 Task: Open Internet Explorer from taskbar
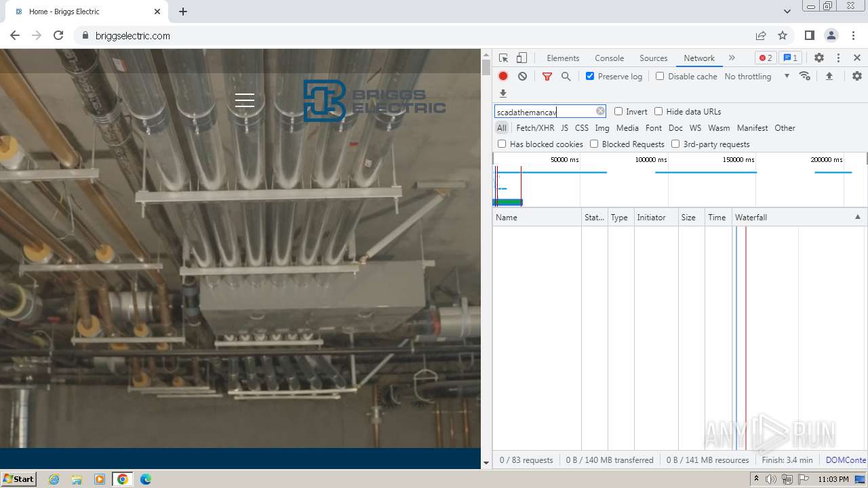54,479
